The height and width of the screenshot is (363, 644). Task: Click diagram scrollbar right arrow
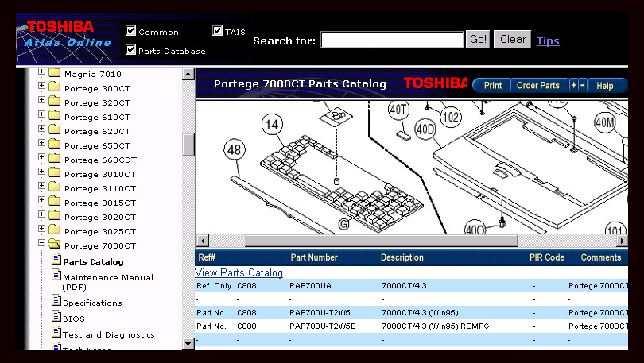(x=623, y=241)
